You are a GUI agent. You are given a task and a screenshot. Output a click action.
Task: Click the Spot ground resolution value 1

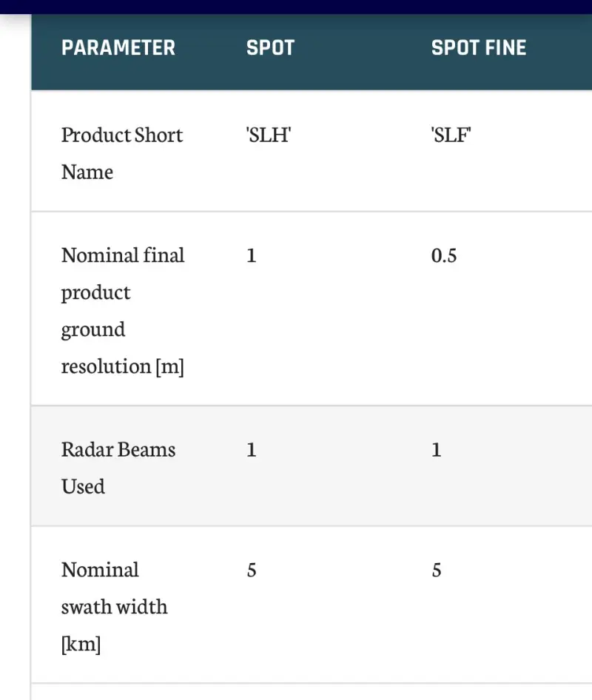pos(252,256)
